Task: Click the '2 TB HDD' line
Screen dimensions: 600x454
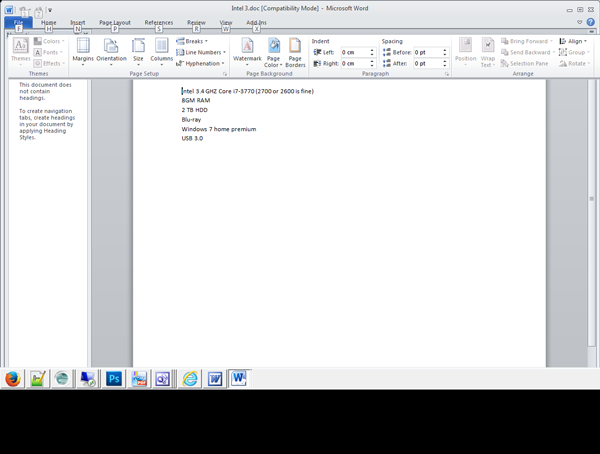Action: click(195, 110)
